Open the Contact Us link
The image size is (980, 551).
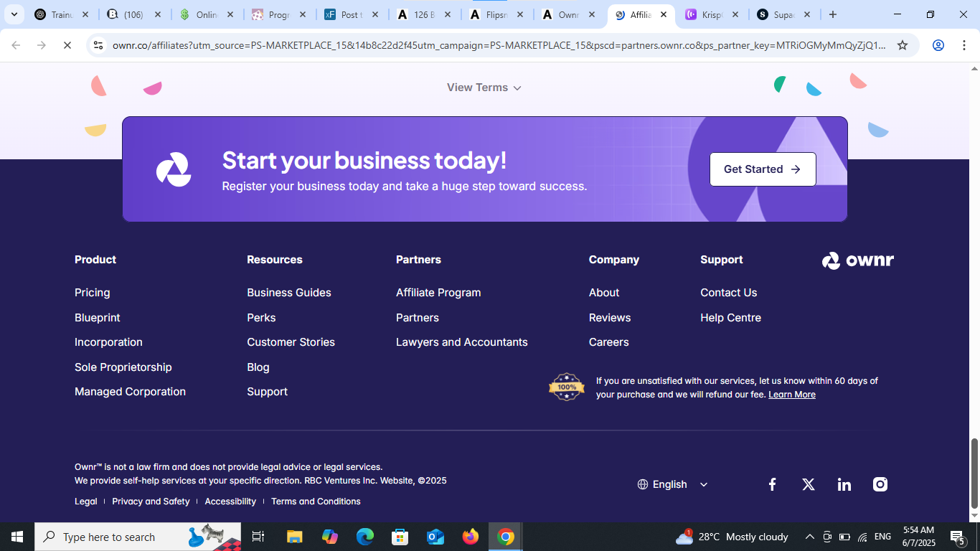pos(729,293)
